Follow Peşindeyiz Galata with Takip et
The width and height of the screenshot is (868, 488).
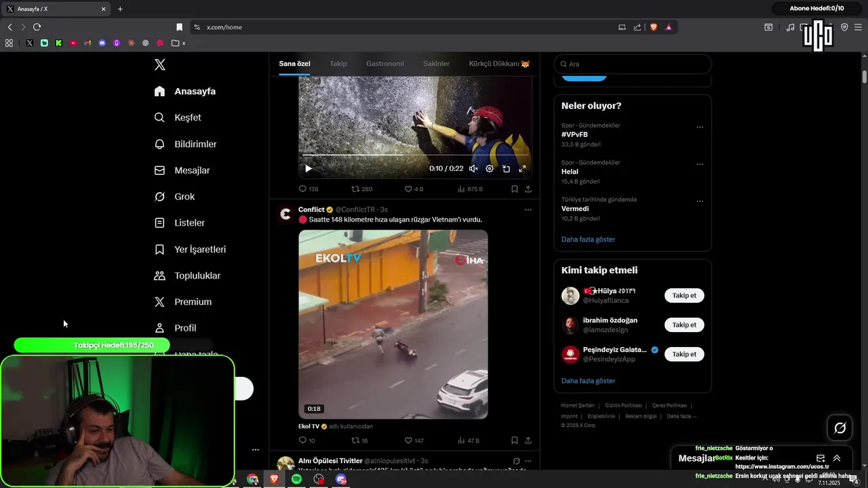(684, 354)
